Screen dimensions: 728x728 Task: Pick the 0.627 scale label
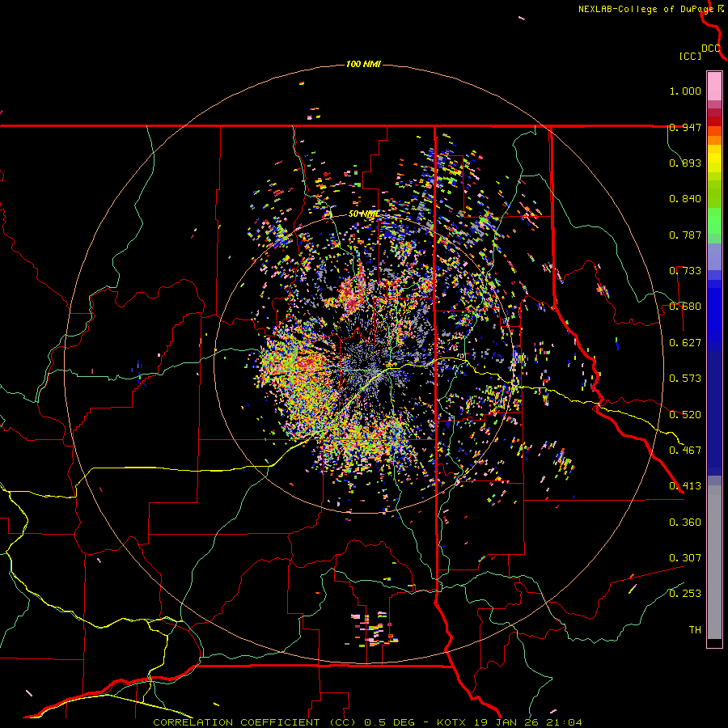[x=685, y=343]
